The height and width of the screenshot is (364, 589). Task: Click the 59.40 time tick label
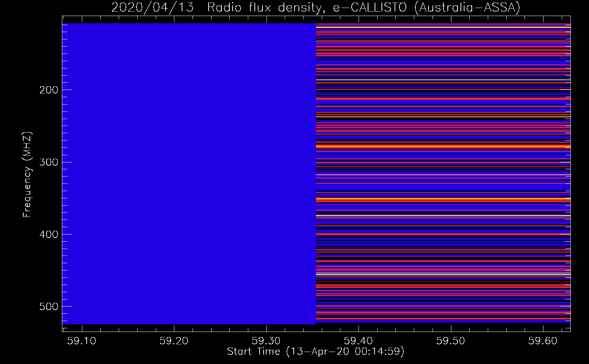[359, 341]
